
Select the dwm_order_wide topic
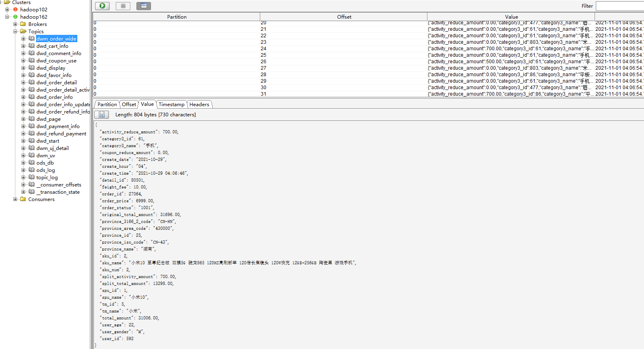coord(56,39)
